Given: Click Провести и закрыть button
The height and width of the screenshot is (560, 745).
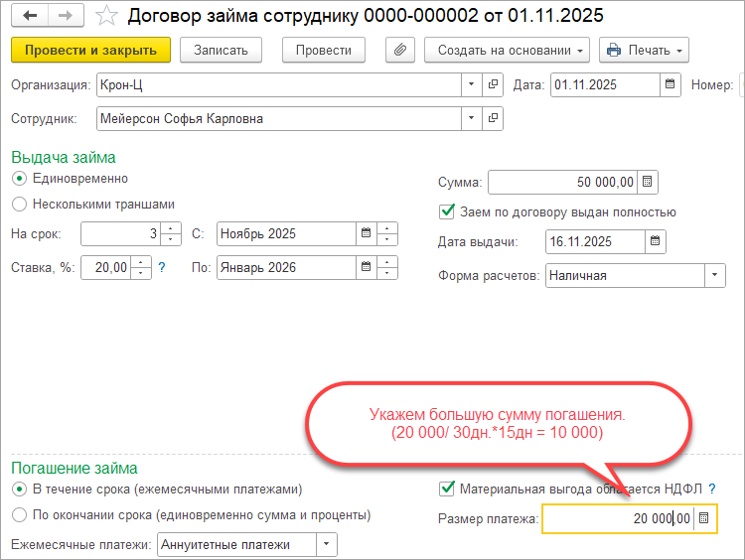Looking at the screenshot, I should click(x=90, y=50).
